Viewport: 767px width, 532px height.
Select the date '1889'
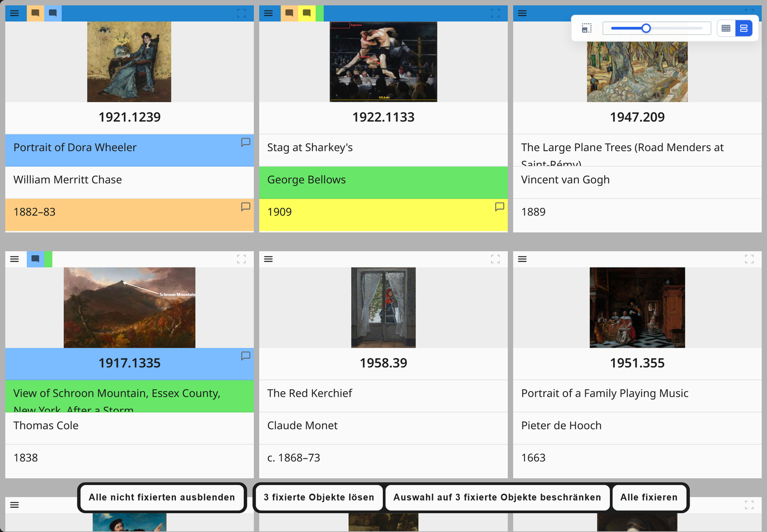coord(533,212)
